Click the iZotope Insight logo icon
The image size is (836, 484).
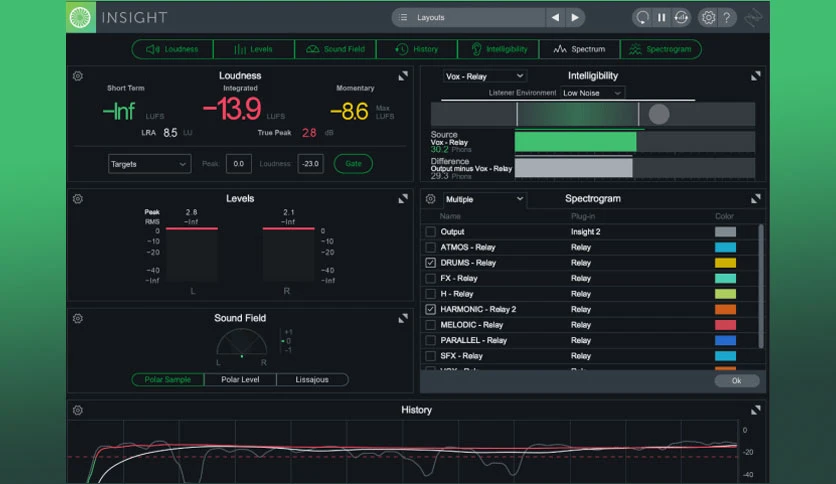point(81,17)
